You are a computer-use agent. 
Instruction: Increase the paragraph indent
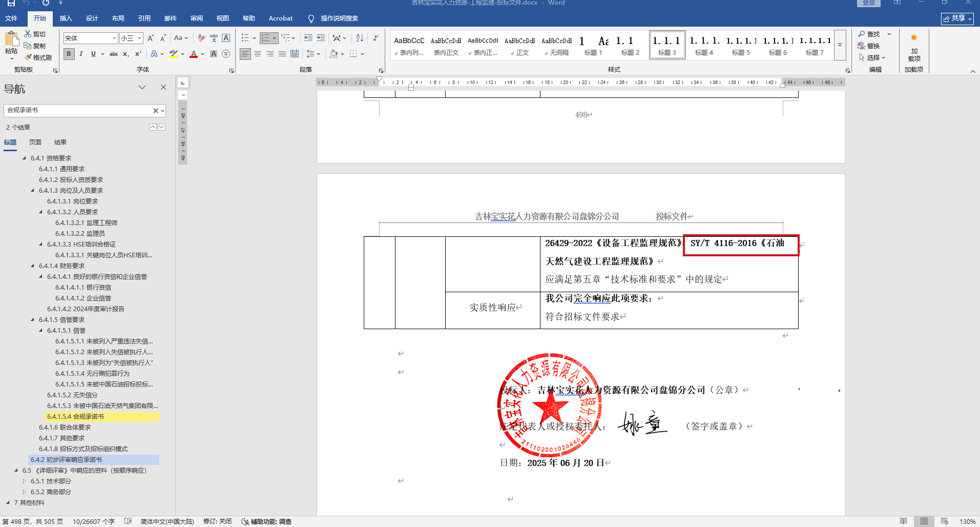(x=321, y=38)
